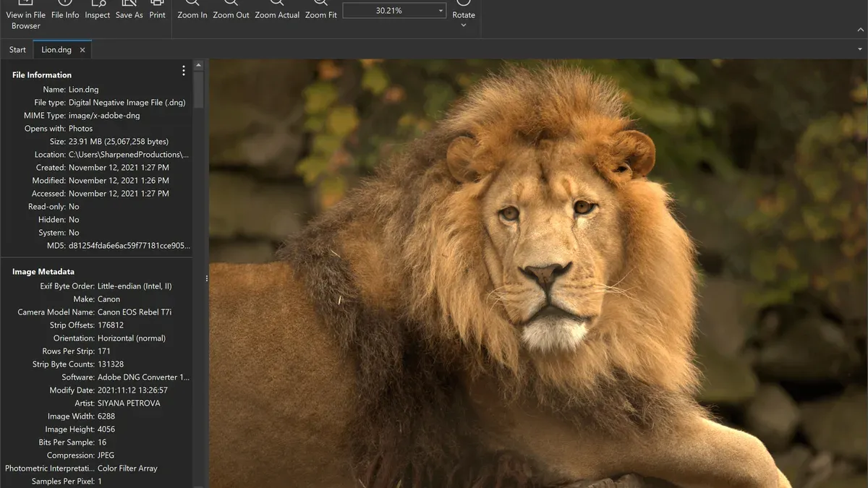
Task: Open the tab list dropdown arrow
Action: [860, 49]
